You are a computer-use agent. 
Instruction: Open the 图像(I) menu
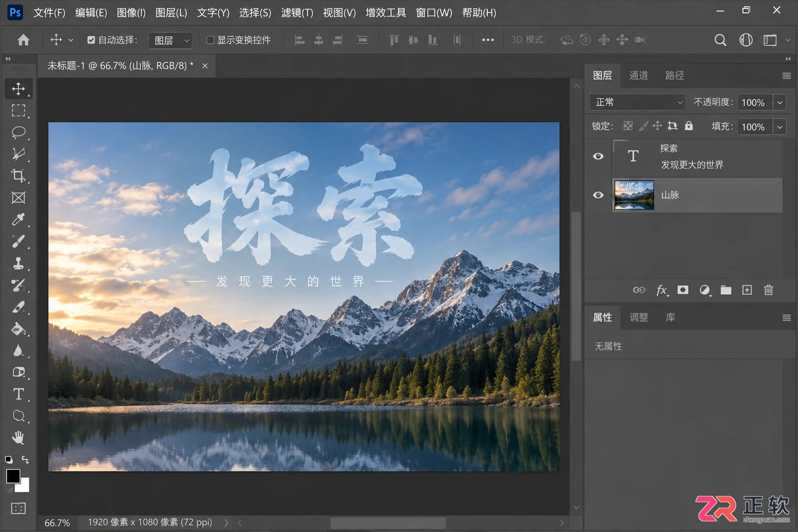[x=131, y=12]
